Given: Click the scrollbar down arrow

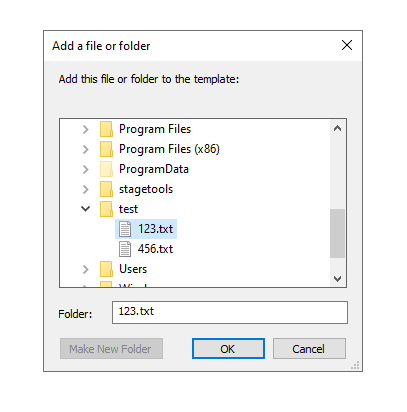Looking at the screenshot, I should pyautogui.click(x=337, y=278).
